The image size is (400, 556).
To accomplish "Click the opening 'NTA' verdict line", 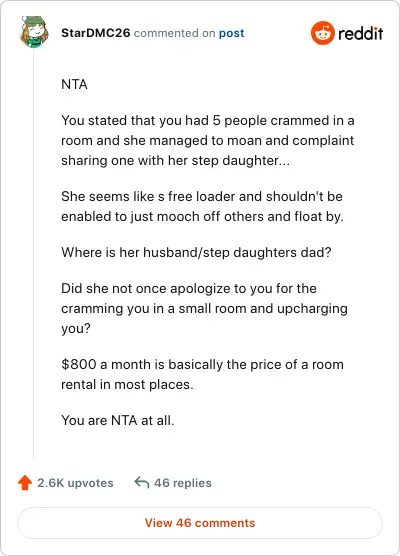I will click(74, 84).
